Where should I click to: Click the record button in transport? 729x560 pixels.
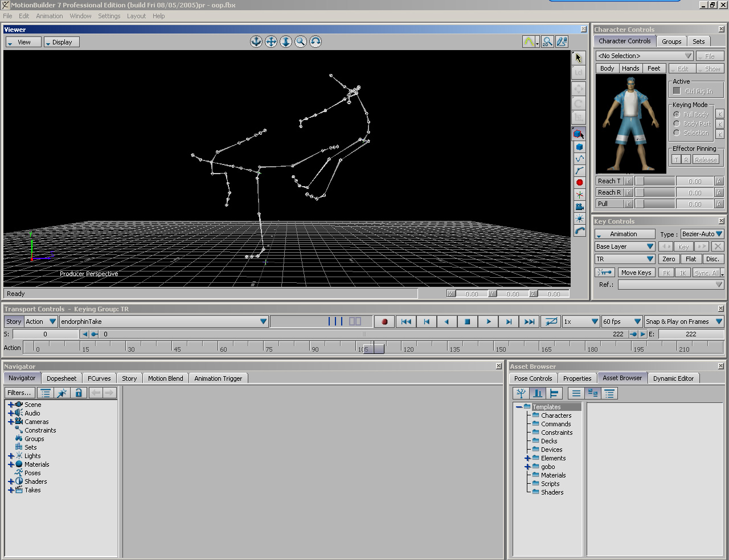pyautogui.click(x=384, y=322)
